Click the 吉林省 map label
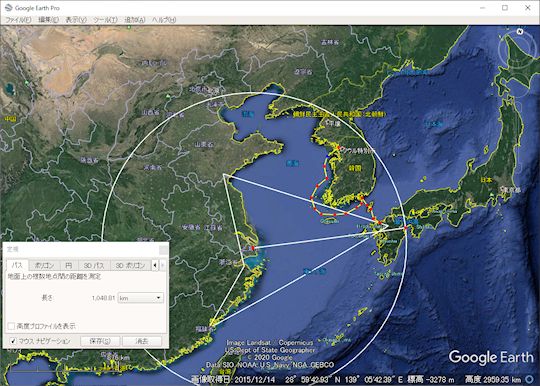This screenshot has width=540, height=386. coord(330,42)
